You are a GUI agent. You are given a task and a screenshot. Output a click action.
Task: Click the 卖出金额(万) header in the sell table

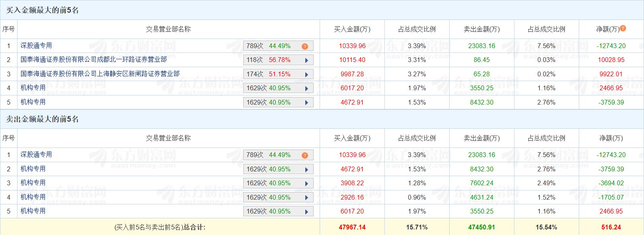pos(481,138)
